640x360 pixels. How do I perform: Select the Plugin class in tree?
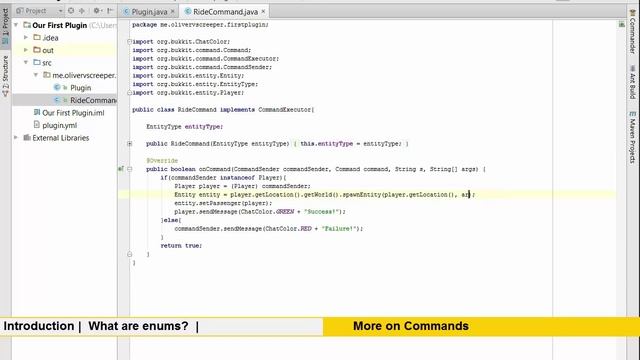click(x=80, y=88)
